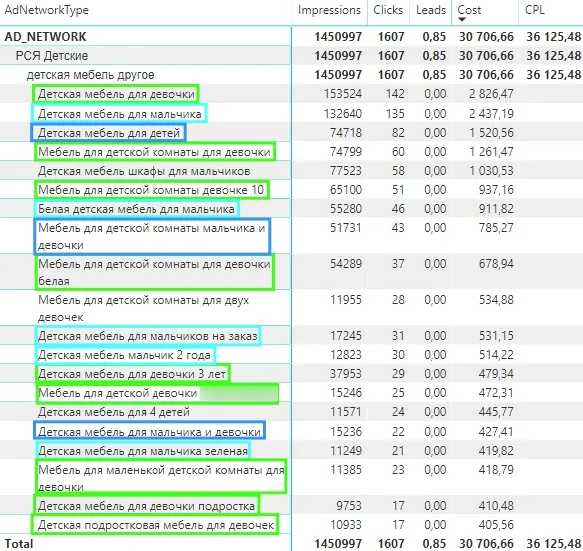Click impressions value 11571
583x551 pixels.
point(346,412)
